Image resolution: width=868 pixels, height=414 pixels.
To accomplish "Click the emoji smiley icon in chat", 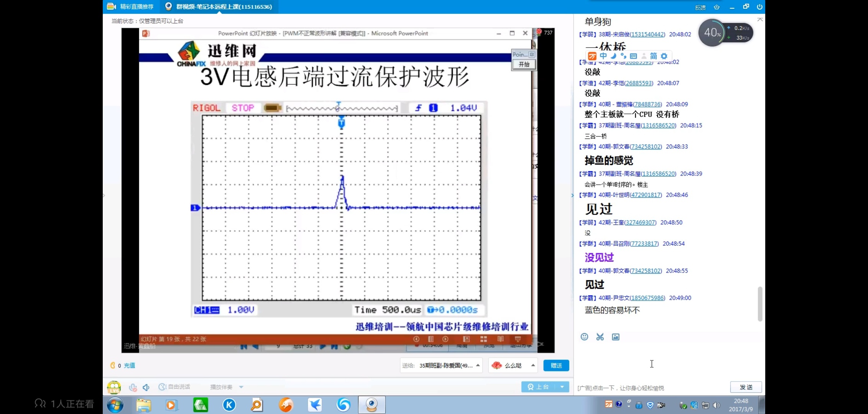I will [584, 337].
